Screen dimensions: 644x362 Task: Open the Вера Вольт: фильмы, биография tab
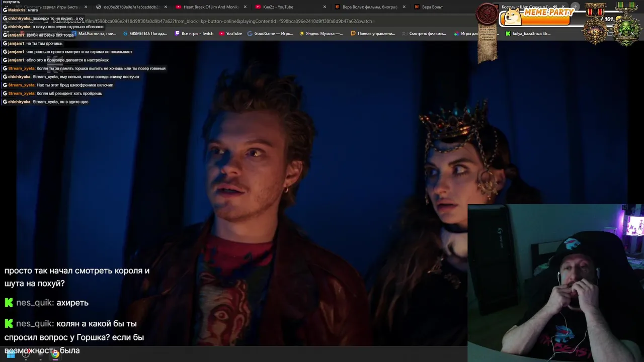click(x=370, y=7)
